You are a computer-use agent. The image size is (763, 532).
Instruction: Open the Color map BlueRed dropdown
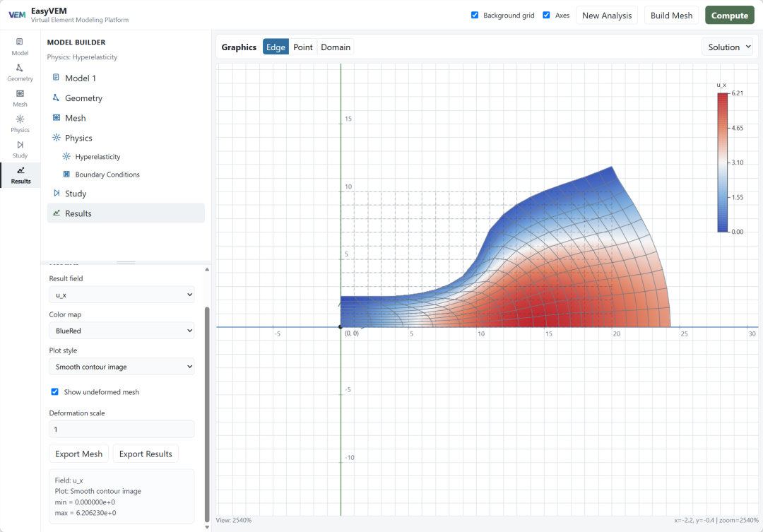[x=122, y=331]
